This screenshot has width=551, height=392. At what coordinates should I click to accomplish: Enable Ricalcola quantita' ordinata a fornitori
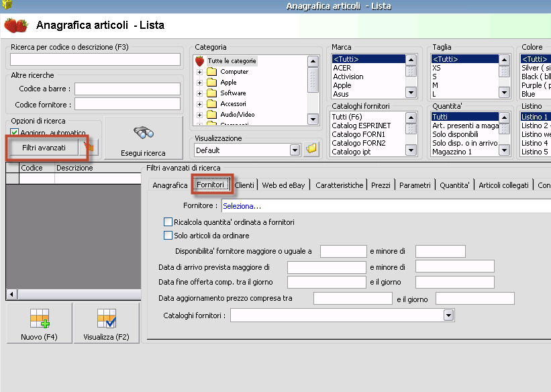(168, 222)
